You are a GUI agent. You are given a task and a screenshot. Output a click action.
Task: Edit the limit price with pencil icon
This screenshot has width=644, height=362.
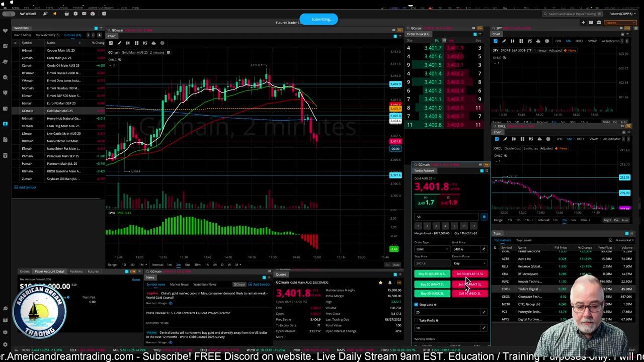pos(484,249)
